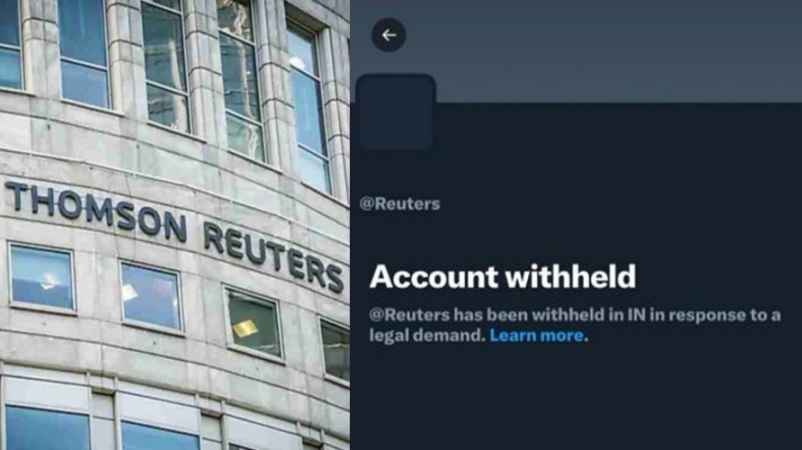Click the word THOMSON on building sign
This screenshot has width=802, height=450.
pos(96,210)
